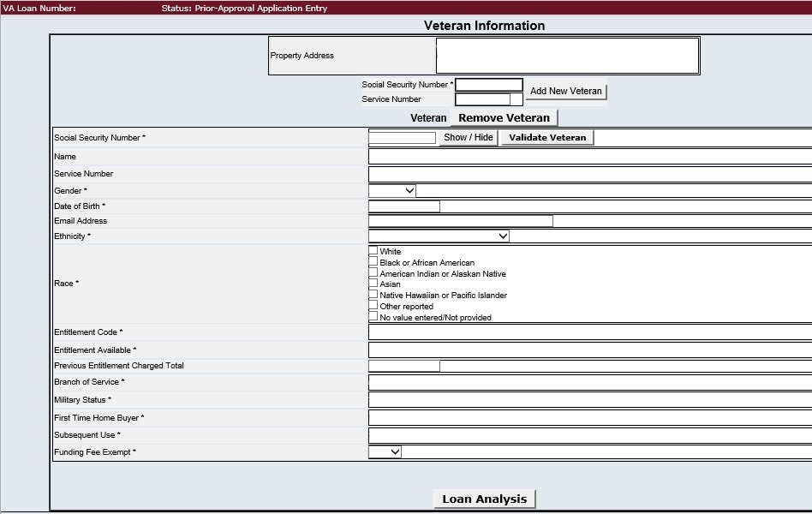Viewport: 812px width, 514px height.
Task: Focus the Date of Birth field
Action: point(403,206)
